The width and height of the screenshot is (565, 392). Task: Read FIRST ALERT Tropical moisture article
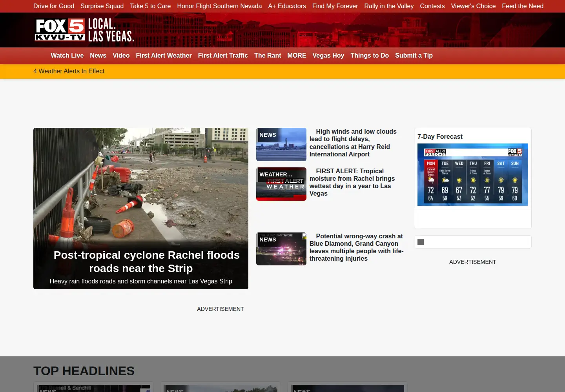352,182
